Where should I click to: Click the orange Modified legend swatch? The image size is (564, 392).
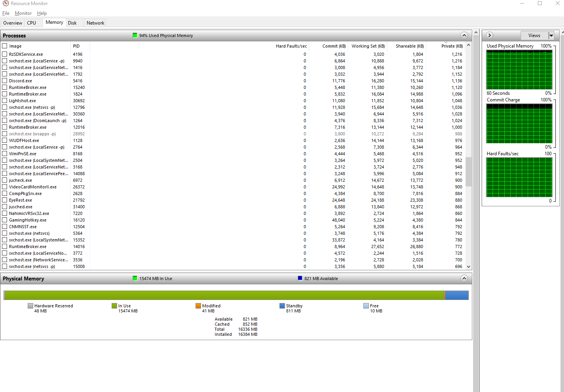pyautogui.click(x=198, y=306)
